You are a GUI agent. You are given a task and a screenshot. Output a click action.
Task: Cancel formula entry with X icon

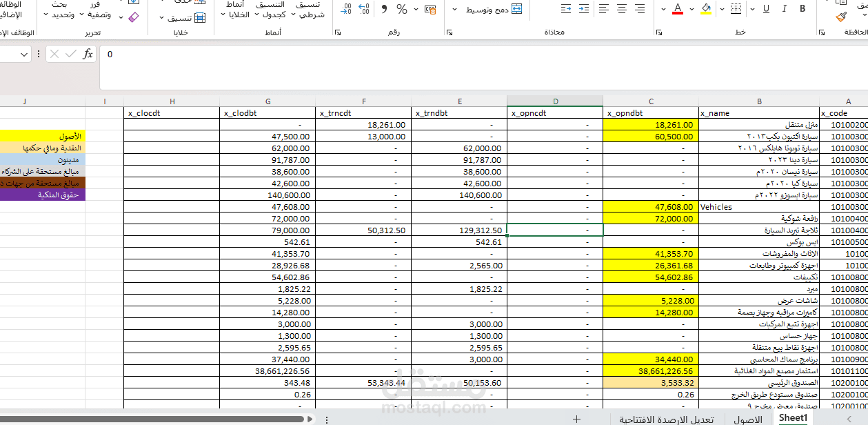54,54
